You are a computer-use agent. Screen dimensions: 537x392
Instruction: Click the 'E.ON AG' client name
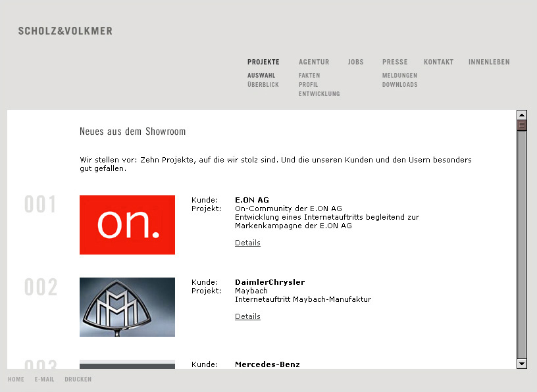point(252,200)
